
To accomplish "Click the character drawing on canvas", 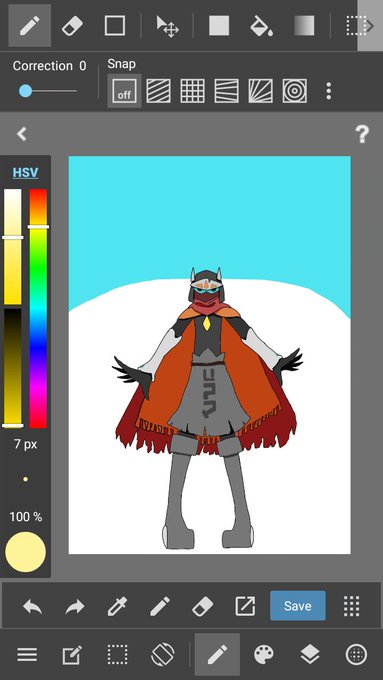I will coord(207,408).
